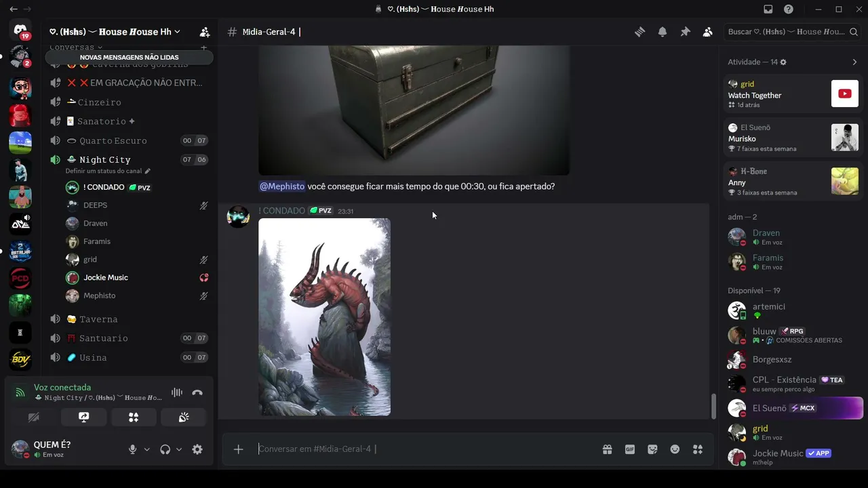Open the emoji picker
The width and height of the screenshot is (868, 488).
[675, 449]
